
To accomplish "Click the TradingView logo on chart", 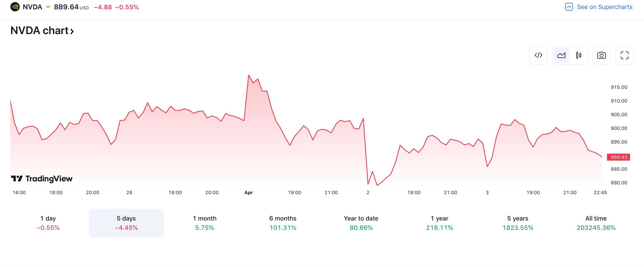I will (42, 179).
